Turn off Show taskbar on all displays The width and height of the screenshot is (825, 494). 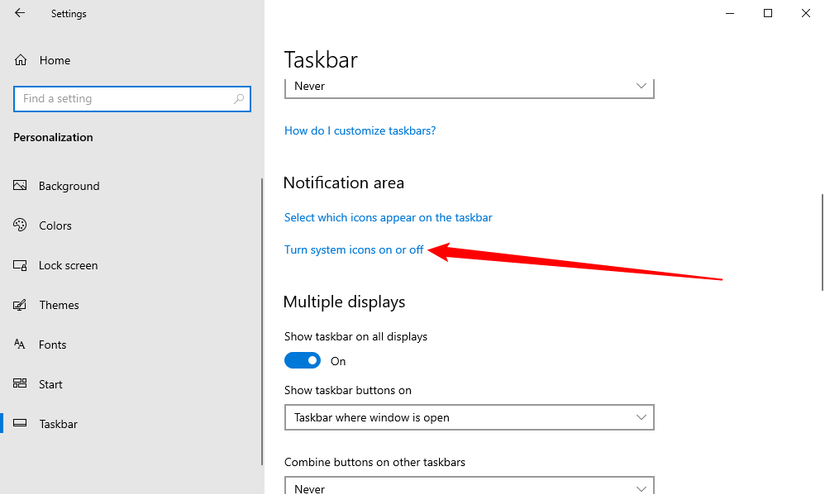(302, 361)
